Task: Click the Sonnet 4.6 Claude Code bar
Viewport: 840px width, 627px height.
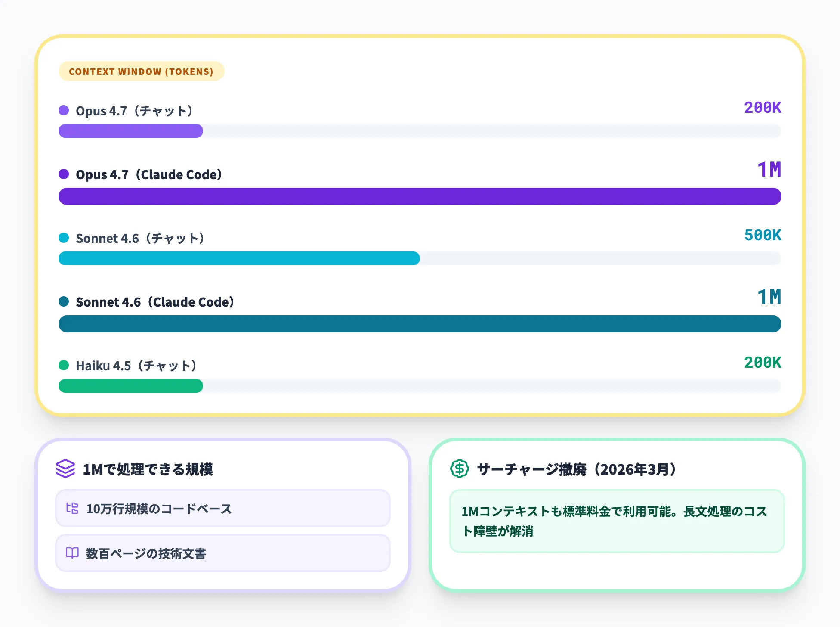Action: click(420, 324)
